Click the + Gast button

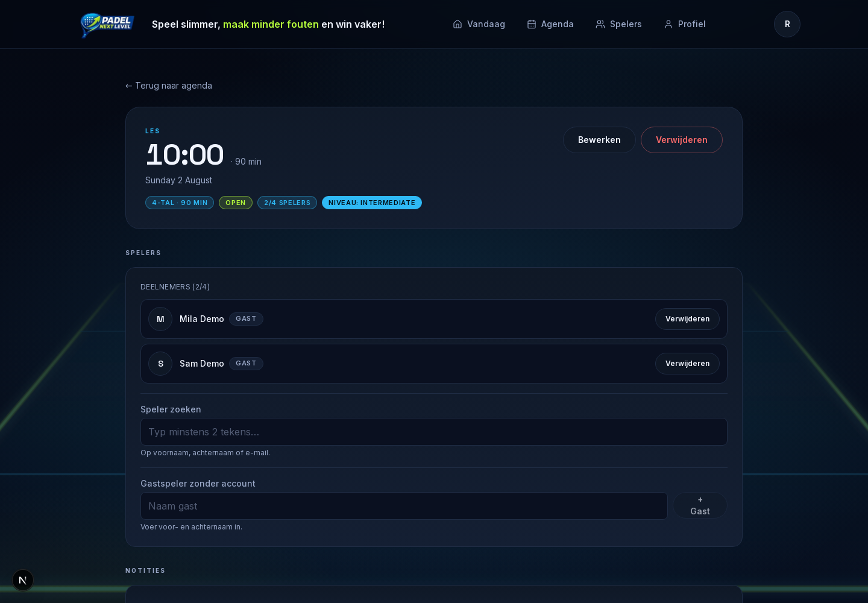click(700, 506)
